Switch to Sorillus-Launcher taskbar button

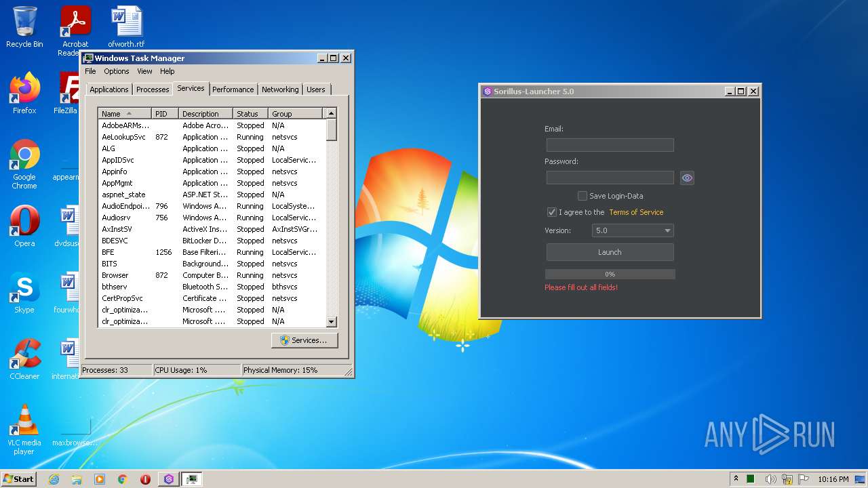[x=169, y=479]
